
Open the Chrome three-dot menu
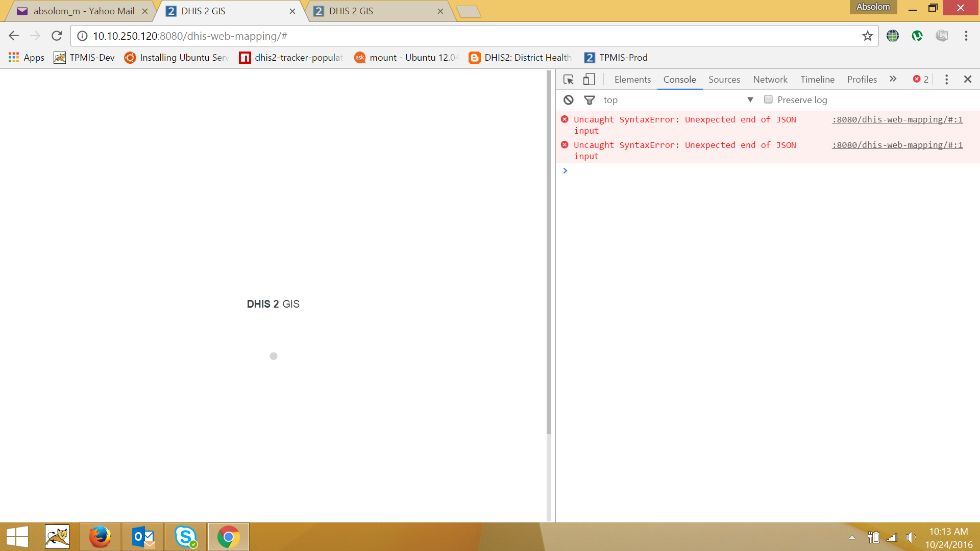point(966,36)
